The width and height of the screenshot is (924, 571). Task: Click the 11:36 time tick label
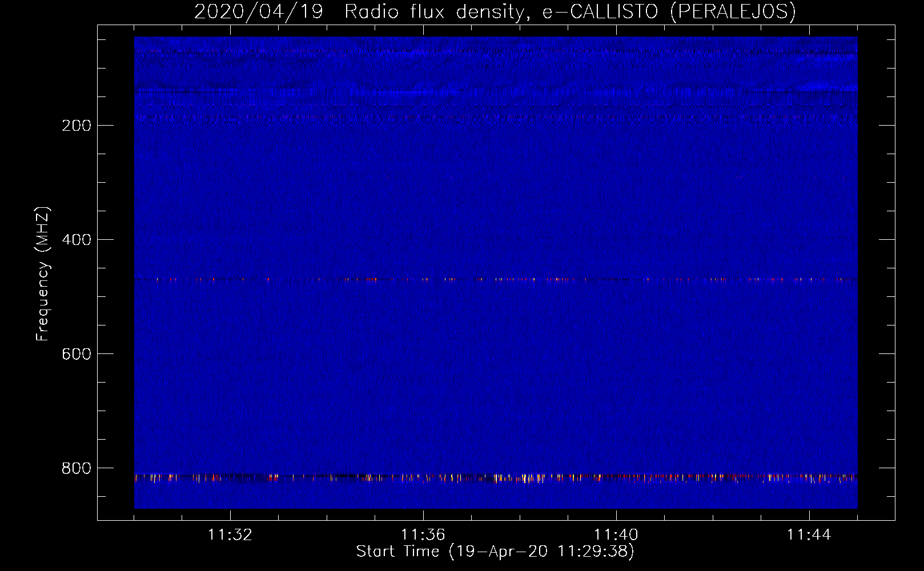coord(423,535)
